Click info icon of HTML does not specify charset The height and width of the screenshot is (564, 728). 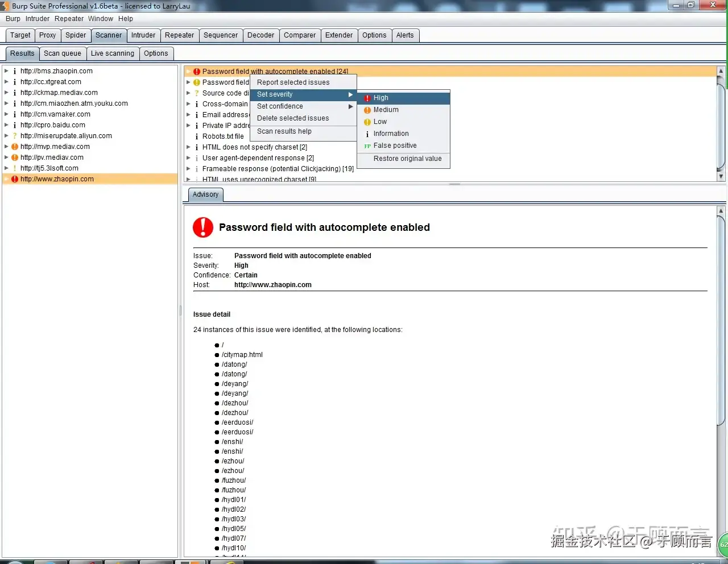(x=197, y=147)
